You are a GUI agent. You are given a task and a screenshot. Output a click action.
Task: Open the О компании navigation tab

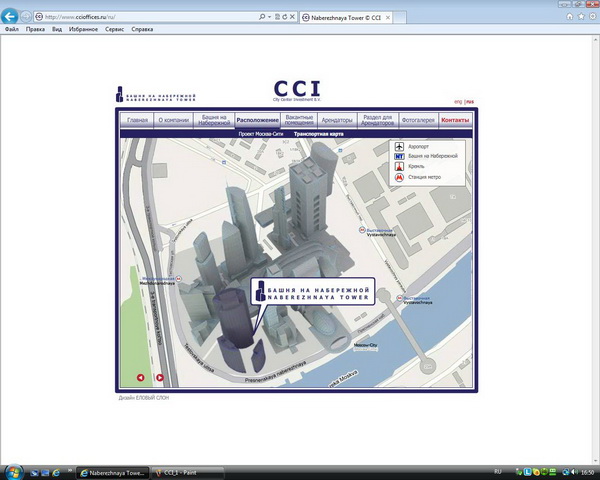(x=174, y=120)
